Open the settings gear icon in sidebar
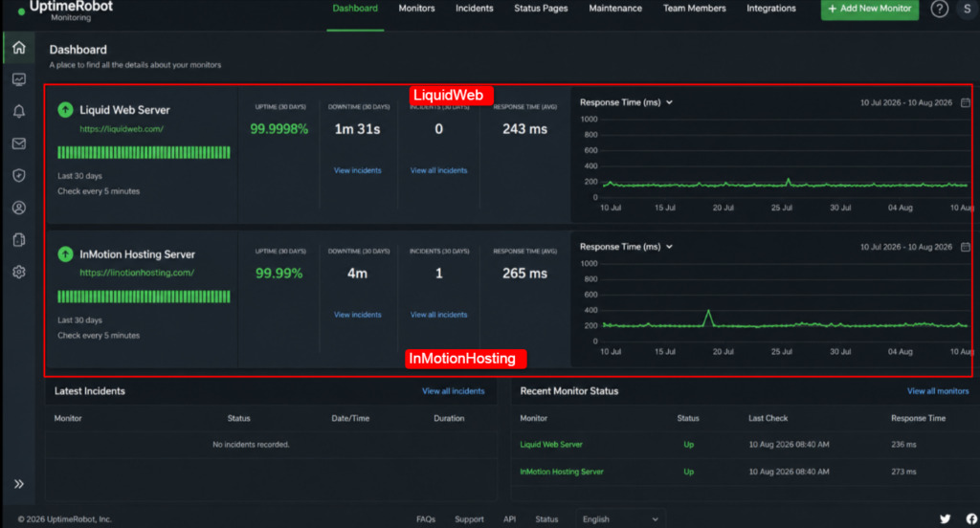 19,272
